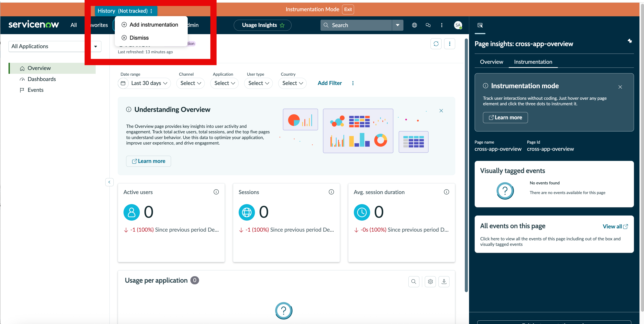Focus the Search field
The image size is (644, 324).
coord(356,25)
